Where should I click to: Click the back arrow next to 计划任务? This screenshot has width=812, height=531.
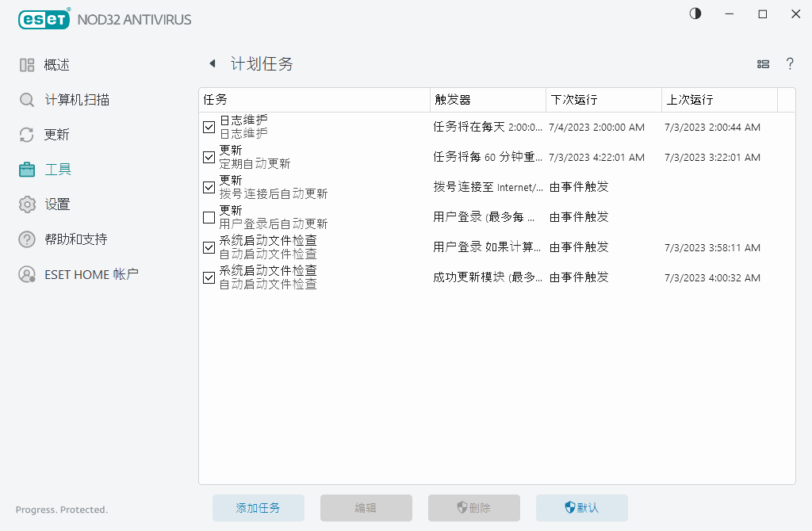click(x=212, y=63)
